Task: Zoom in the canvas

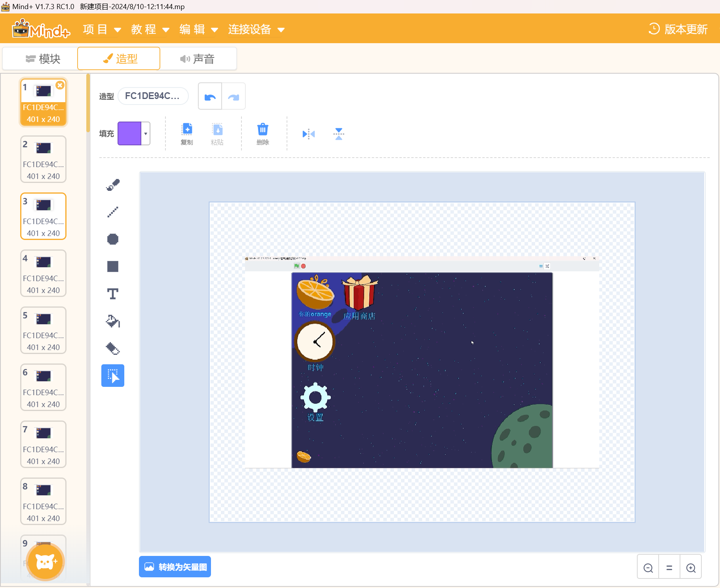Action: (x=691, y=568)
